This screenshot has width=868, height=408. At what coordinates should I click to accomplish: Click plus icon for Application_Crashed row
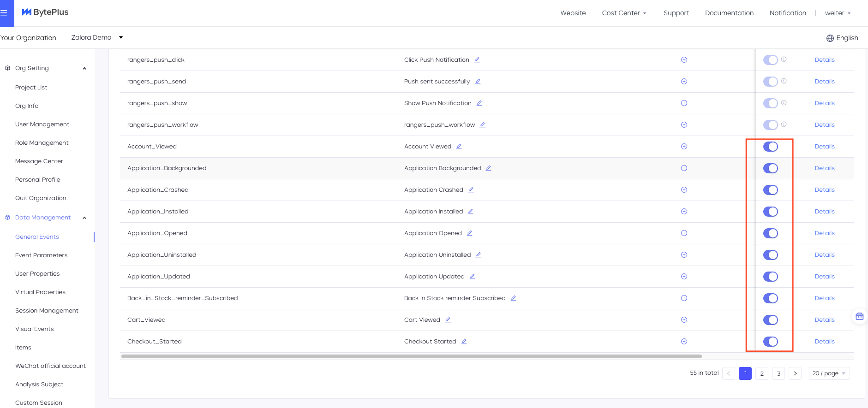click(x=684, y=190)
